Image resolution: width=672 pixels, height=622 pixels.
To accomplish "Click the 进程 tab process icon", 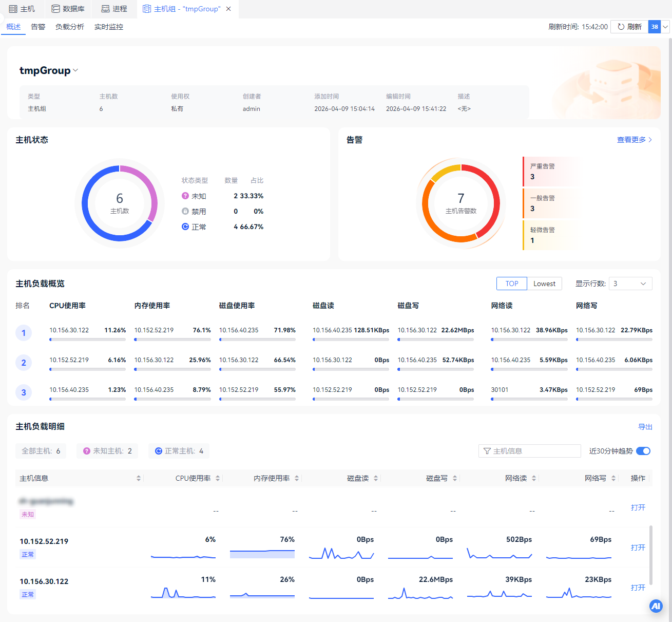I will pyautogui.click(x=105, y=9).
